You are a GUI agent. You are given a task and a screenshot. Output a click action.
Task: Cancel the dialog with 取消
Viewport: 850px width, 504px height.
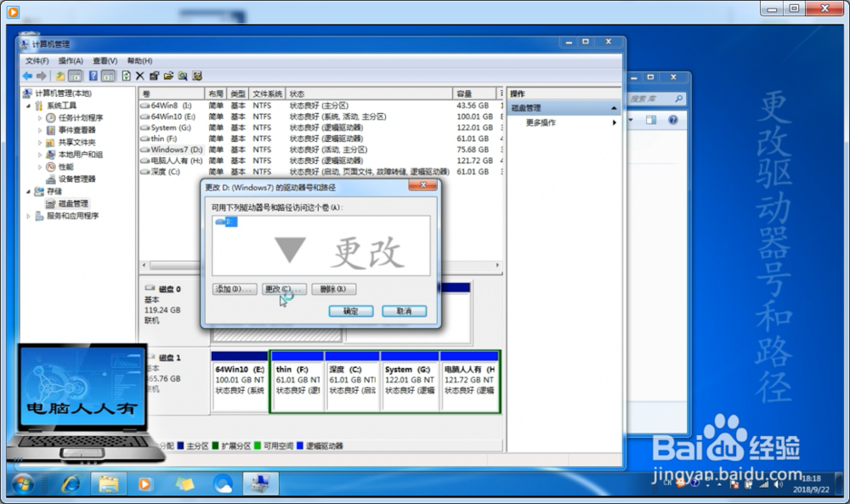pyautogui.click(x=405, y=311)
